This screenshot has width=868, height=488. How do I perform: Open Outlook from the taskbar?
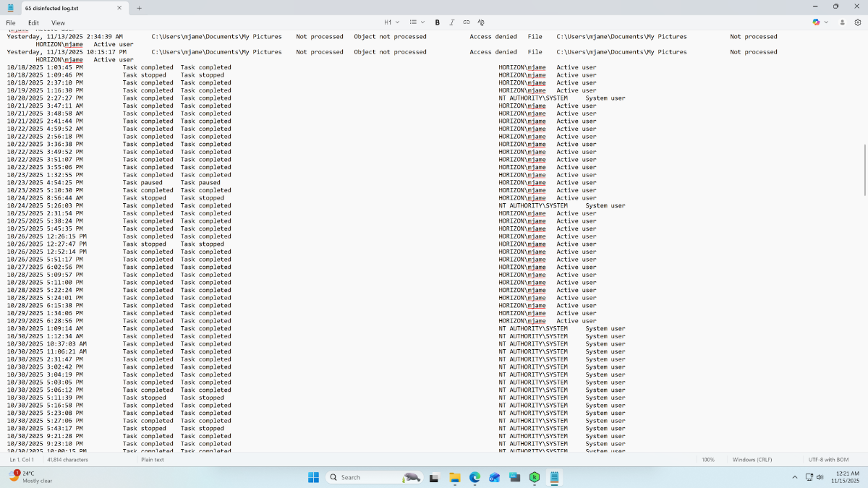[495, 477]
